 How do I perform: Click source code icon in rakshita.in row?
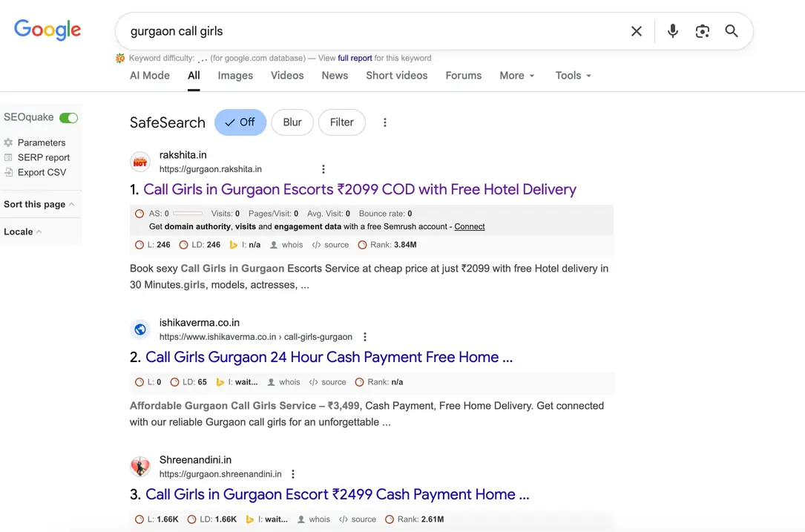point(316,245)
